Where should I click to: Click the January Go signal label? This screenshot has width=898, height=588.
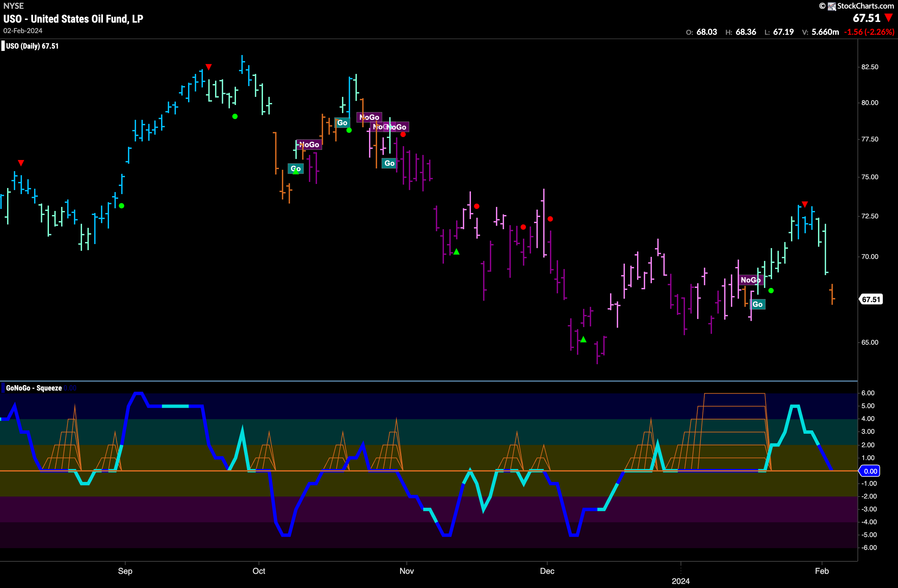(757, 304)
